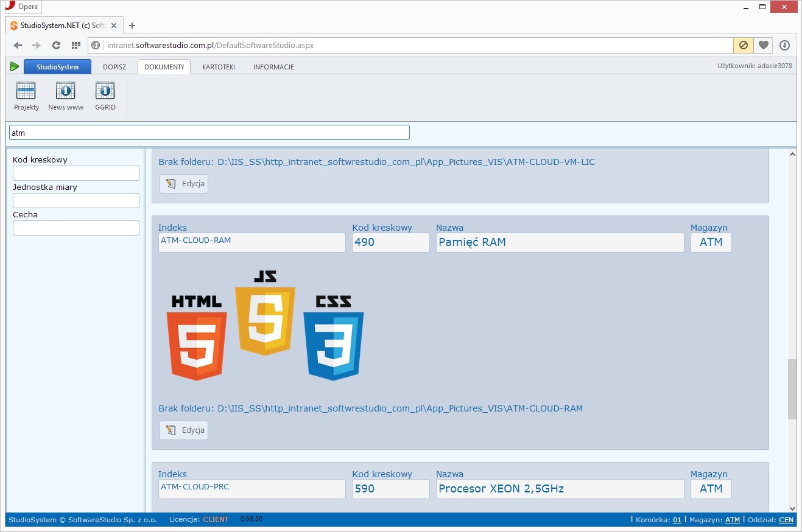This screenshot has width=802, height=532.
Task: Click Magazyn field ATM for PRC item
Action: pyautogui.click(x=711, y=489)
